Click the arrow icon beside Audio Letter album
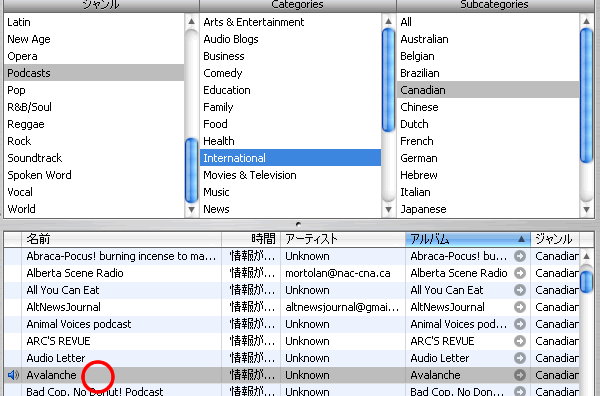This screenshot has height=396, width=600. pyautogui.click(x=520, y=358)
